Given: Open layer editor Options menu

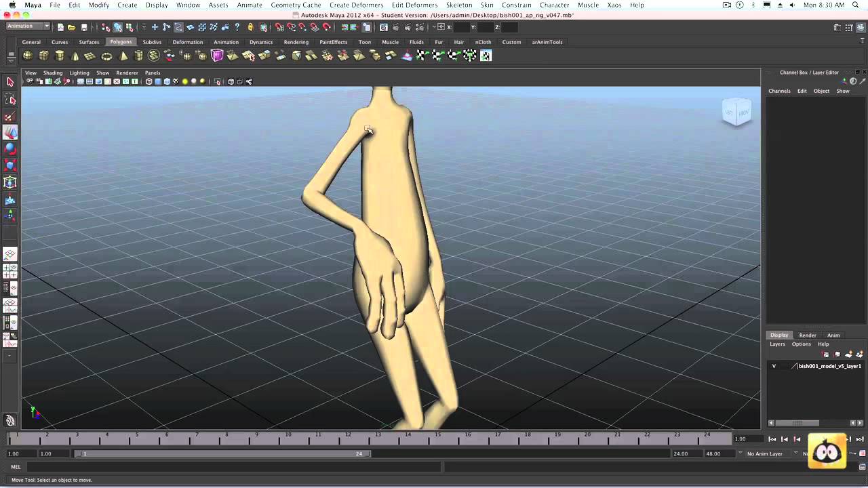Looking at the screenshot, I should pyautogui.click(x=801, y=344).
